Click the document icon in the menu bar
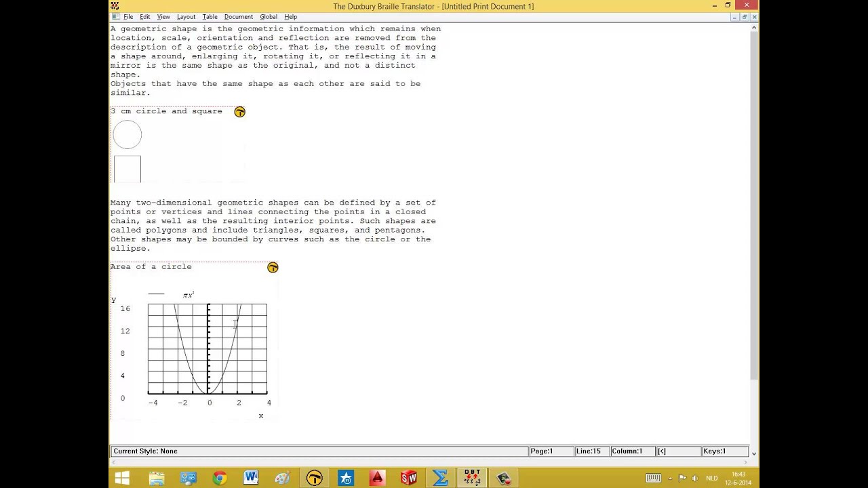868x488 pixels. click(115, 17)
